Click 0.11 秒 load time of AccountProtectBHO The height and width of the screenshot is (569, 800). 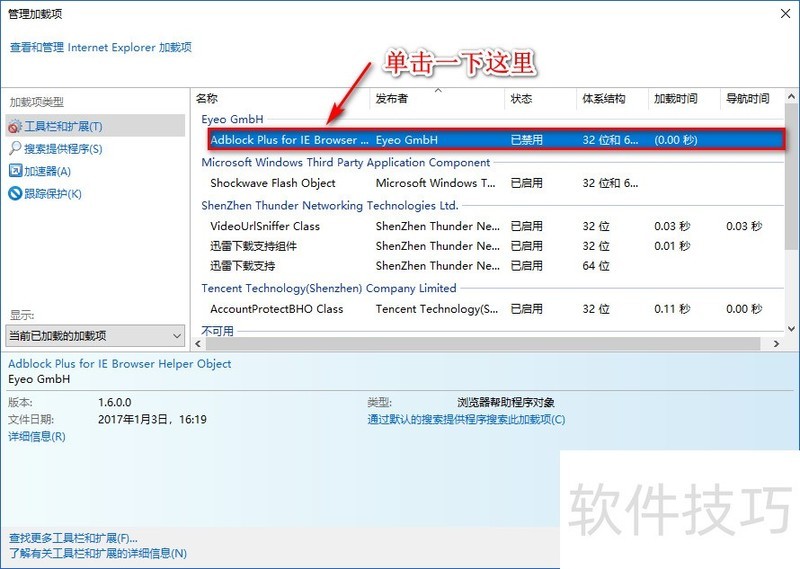pos(672,309)
